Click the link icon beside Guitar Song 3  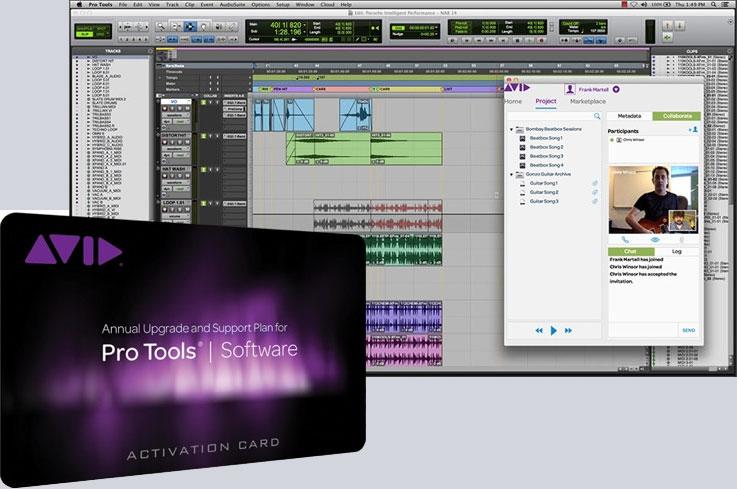(x=595, y=201)
